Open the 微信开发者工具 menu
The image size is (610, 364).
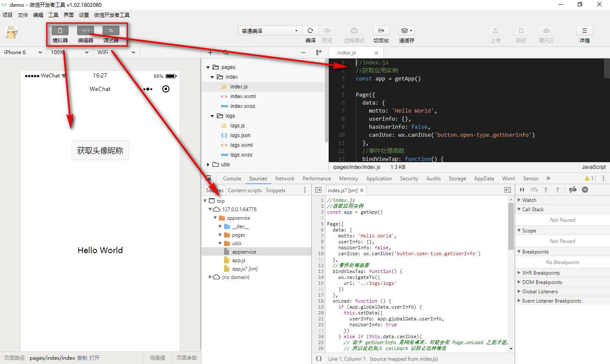[112, 15]
